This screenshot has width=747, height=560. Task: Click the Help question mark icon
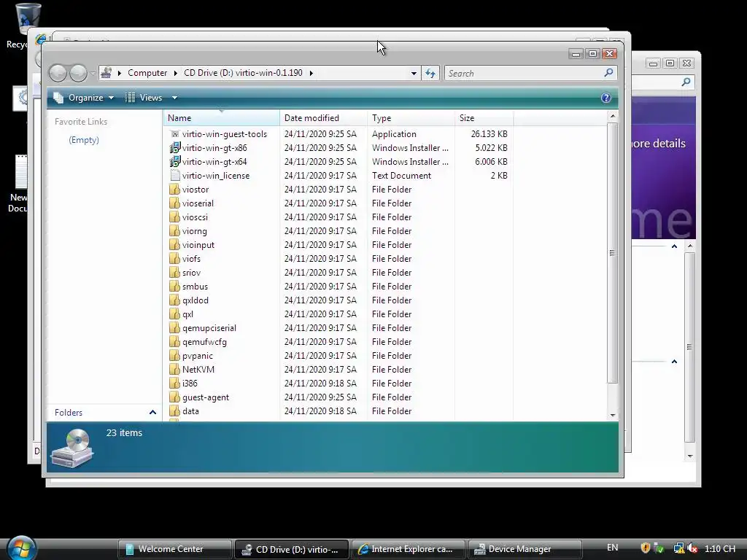tap(605, 98)
